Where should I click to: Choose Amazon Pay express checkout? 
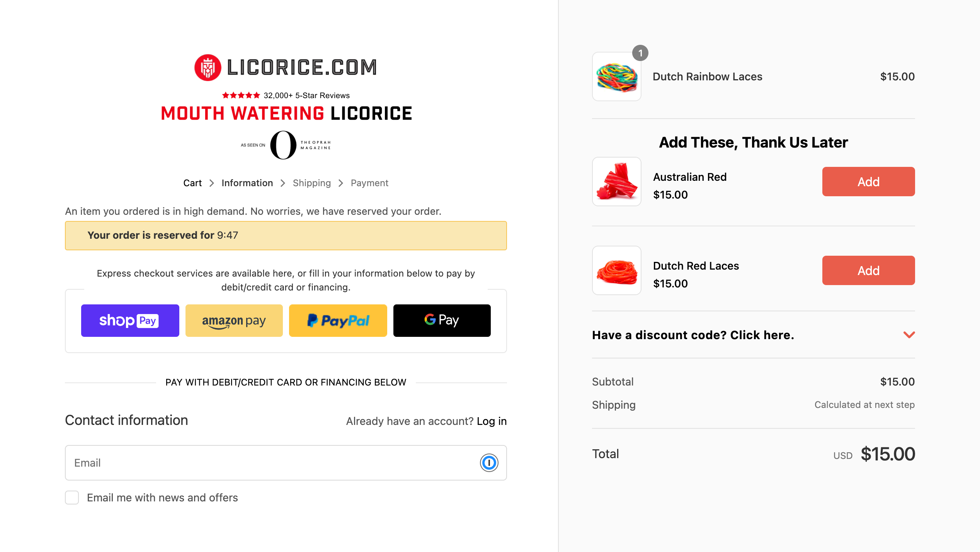234,320
